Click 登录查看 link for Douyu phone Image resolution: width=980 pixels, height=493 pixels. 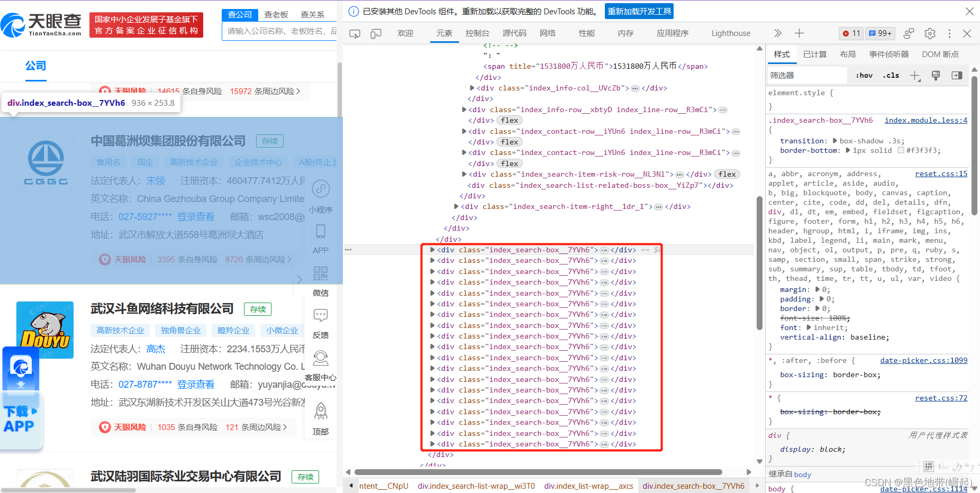click(196, 385)
